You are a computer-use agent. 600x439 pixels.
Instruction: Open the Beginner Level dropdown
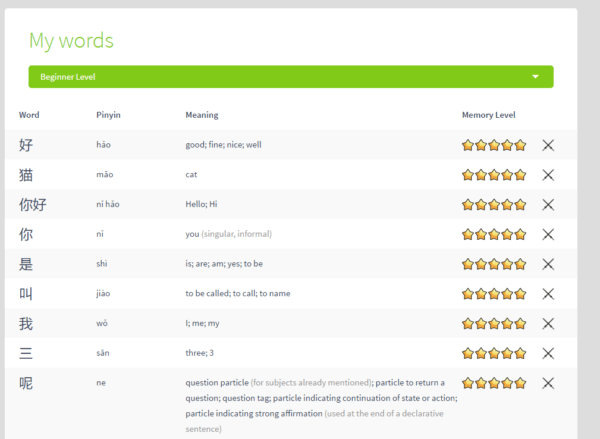coord(290,77)
